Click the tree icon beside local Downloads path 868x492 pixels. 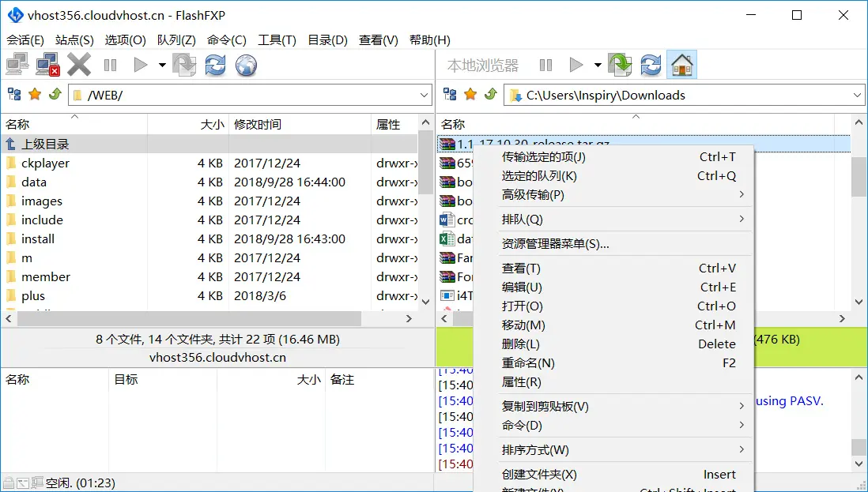pyautogui.click(x=450, y=95)
